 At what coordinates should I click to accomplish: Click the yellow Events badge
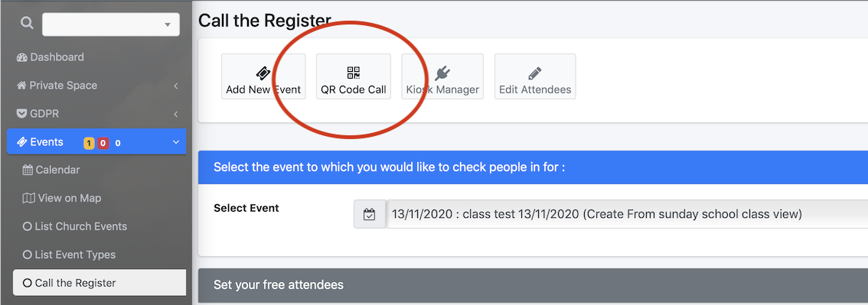pyautogui.click(x=89, y=144)
